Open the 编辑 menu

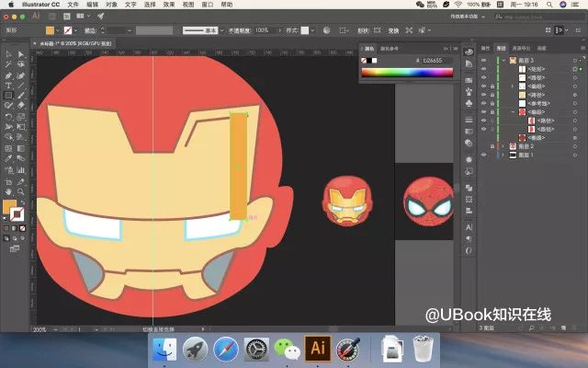(92, 5)
